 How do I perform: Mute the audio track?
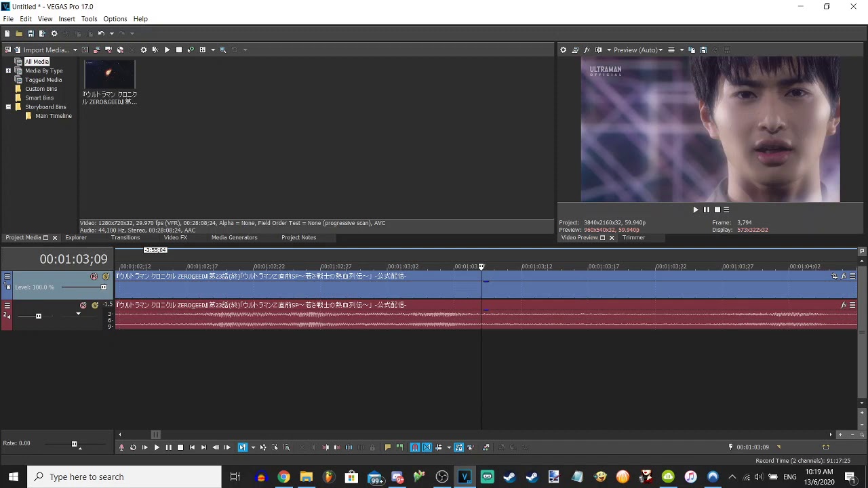click(x=83, y=306)
